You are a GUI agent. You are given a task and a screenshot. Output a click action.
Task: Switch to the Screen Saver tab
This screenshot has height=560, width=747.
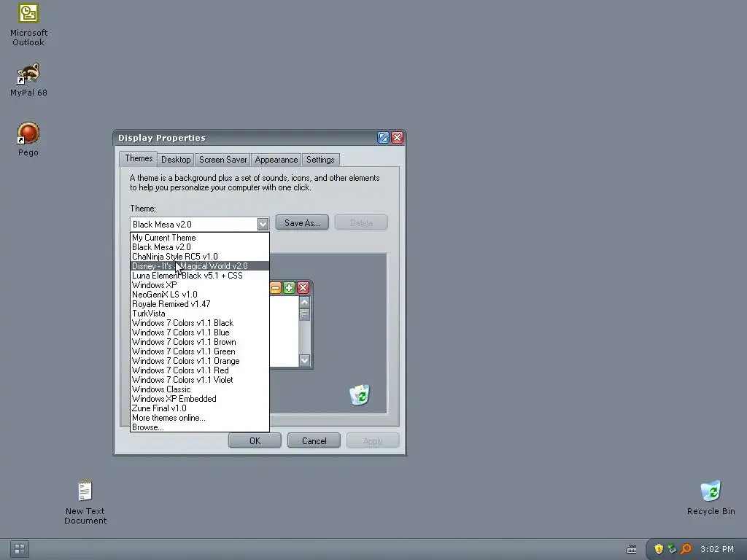click(x=223, y=160)
